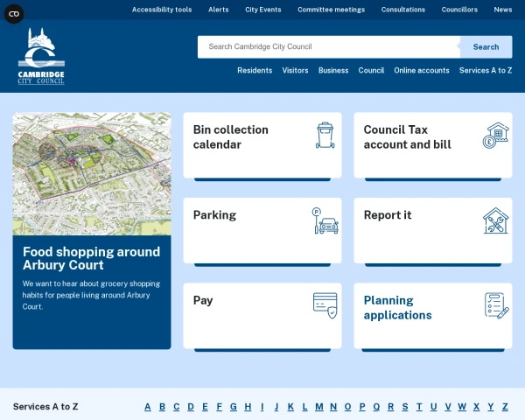Click the wheelie bin icon
This screenshot has width=525, height=420.
325,136
